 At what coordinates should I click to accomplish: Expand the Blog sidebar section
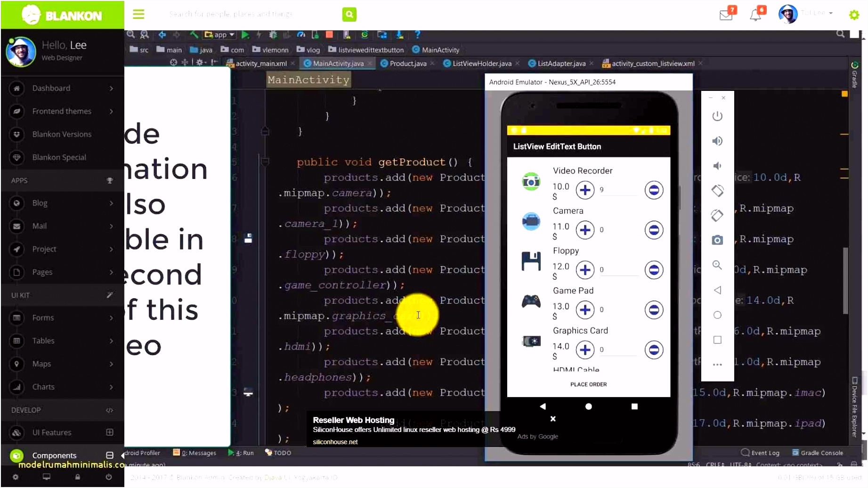[x=62, y=203]
